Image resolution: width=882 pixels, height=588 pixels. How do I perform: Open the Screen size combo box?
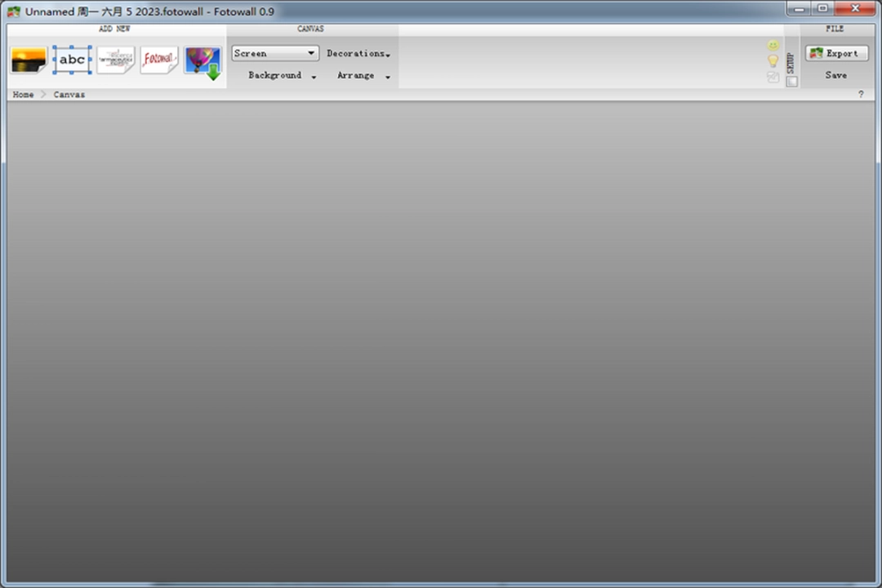point(274,52)
